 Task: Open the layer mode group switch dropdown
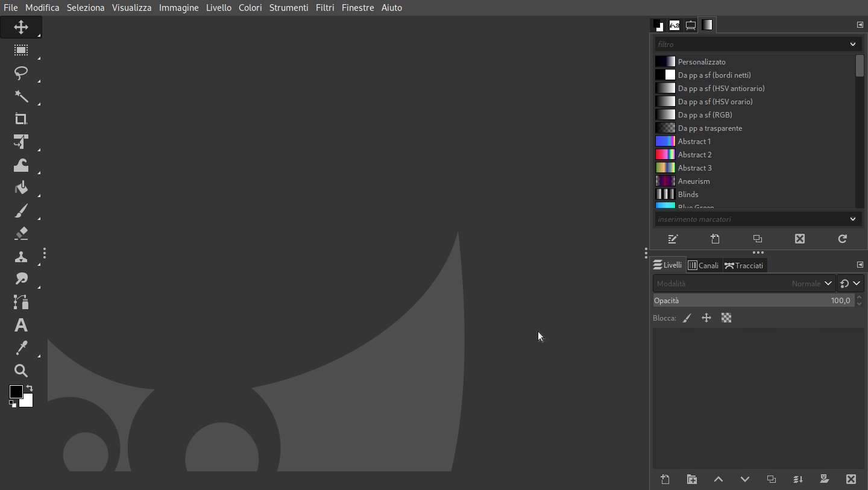coord(851,283)
